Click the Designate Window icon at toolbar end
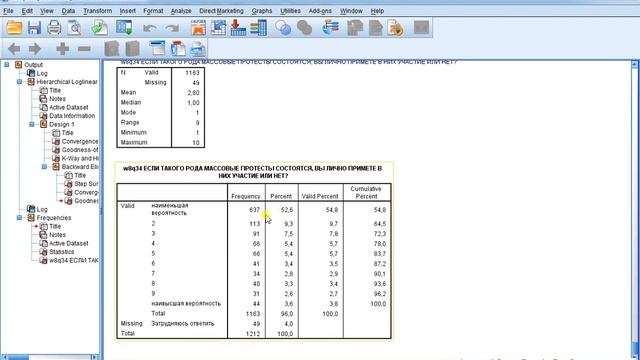Viewport: 640px width, 360px height. [421, 28]
